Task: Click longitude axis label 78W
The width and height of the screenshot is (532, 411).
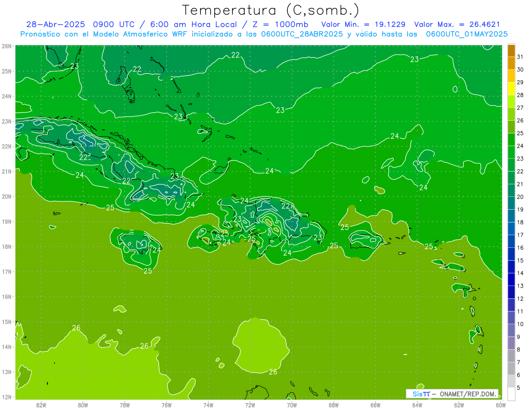Action: [x=125, y=404]
